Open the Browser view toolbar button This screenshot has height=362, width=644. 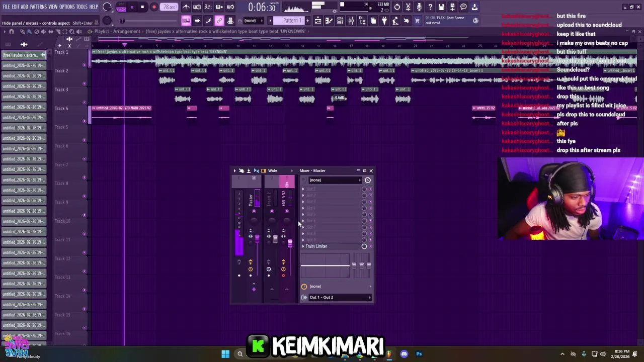click(x=362, y=21)
